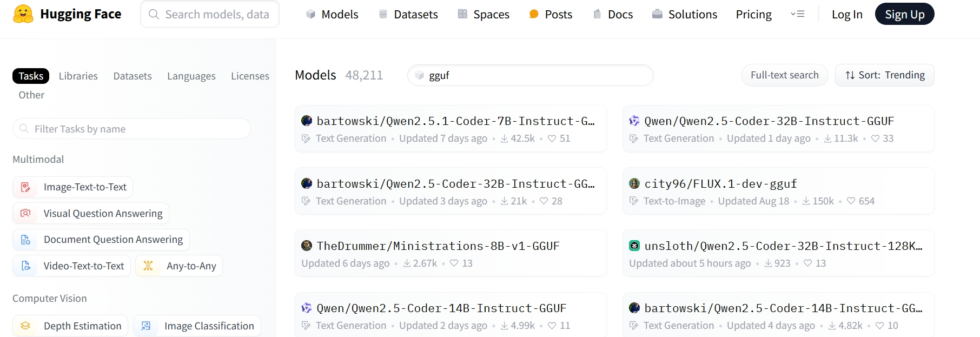The height and width of the screenshot is (337, 980).
Task: Click the text Updated about 5 hours ago
Action: [x=690, y=263]
